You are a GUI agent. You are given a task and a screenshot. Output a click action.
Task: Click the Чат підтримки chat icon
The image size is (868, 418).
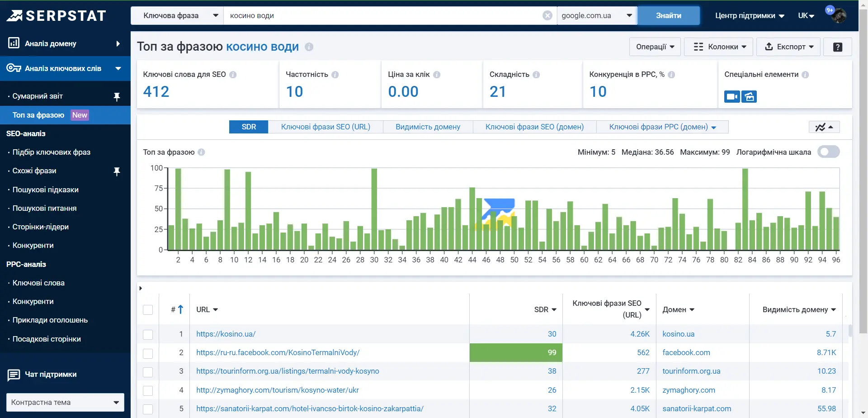14,375
